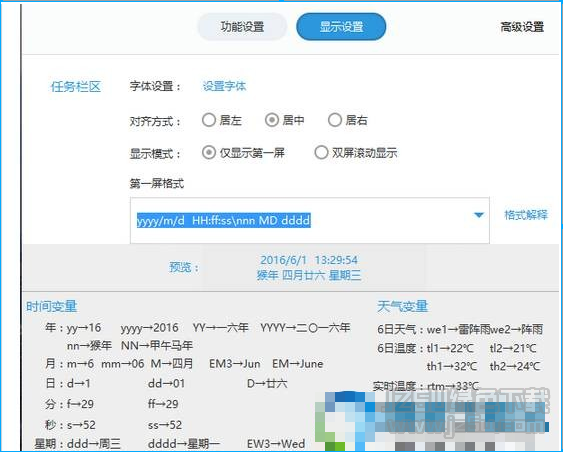Expand the first screen format dropdown arrow

(x=479, y=215)
